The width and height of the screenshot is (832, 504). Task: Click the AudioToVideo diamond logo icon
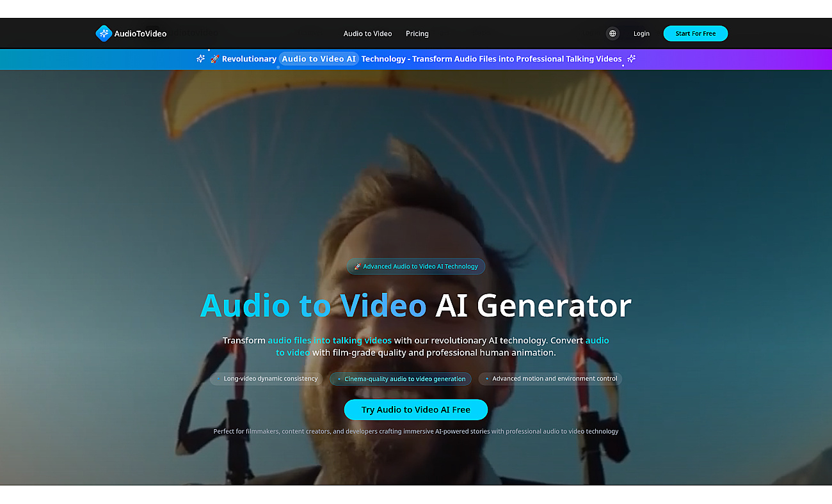pos(104,34)
